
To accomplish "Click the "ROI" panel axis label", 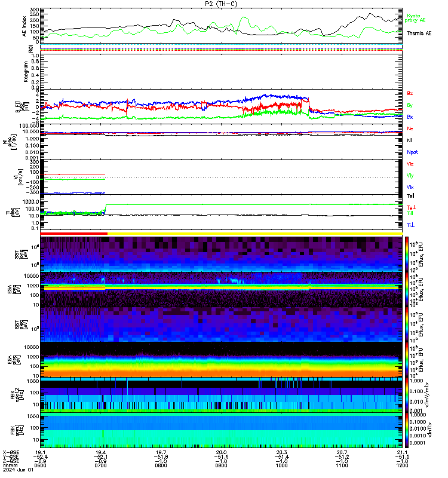I will 30,49.
